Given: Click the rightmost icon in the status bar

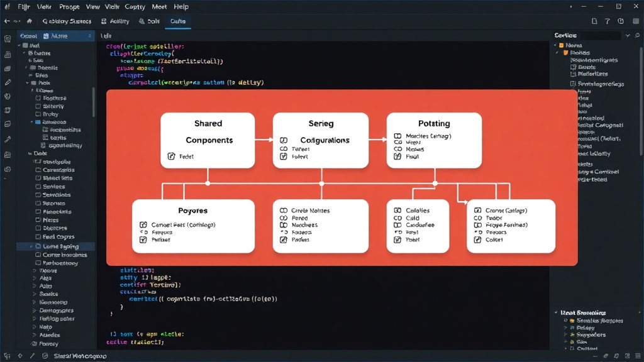Looking at the screenshot, I should (638, 356).
